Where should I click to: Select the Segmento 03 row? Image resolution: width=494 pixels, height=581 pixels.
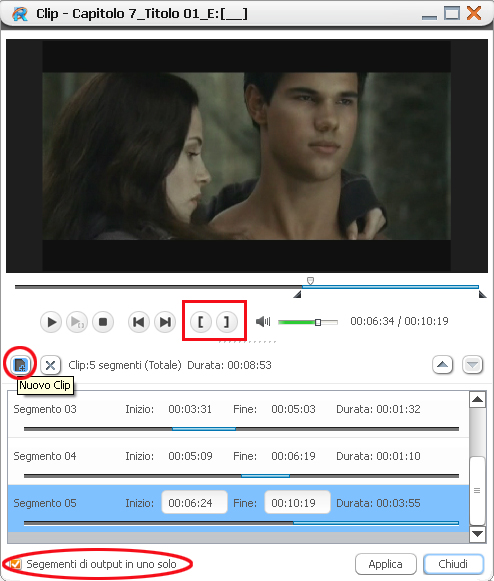point(238,414)
